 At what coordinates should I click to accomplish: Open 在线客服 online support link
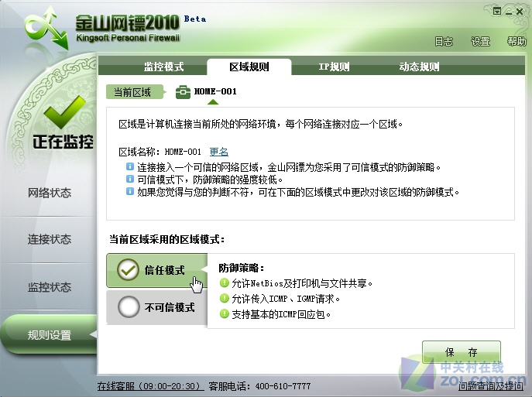[150, 386]
